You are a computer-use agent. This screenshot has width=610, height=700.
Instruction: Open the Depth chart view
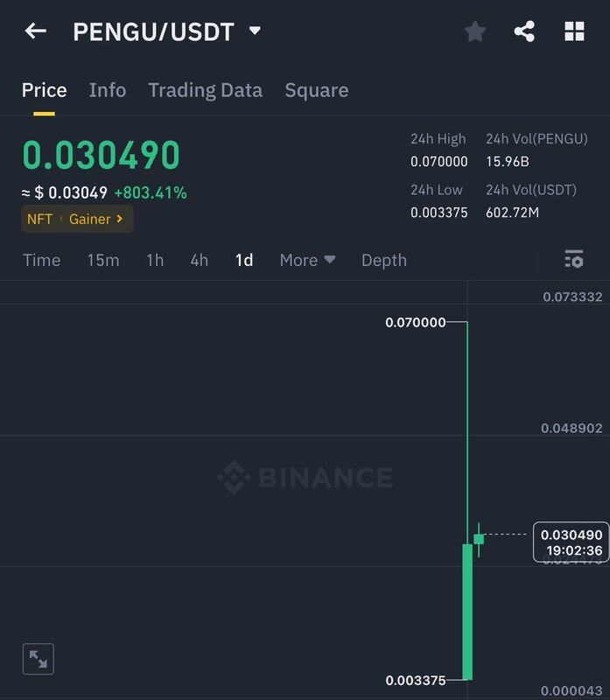(384, 260)
